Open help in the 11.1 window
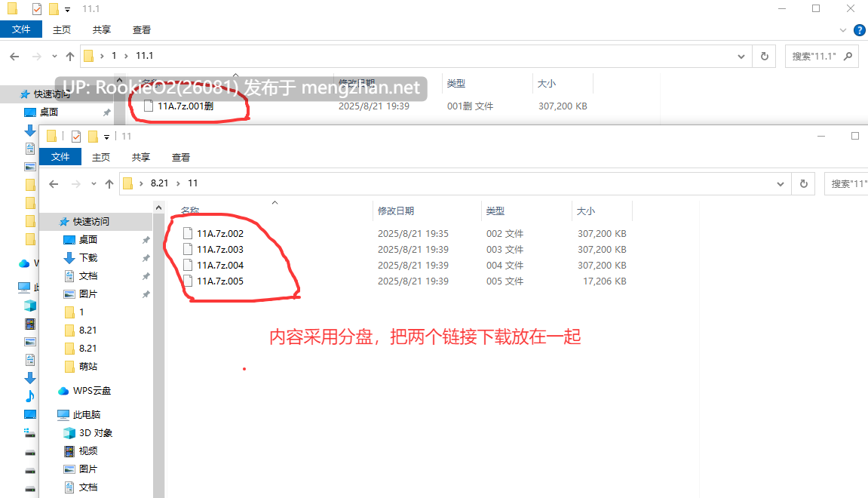Image resolution: width=868 pixels, height=498 pixels. (860, 30)
